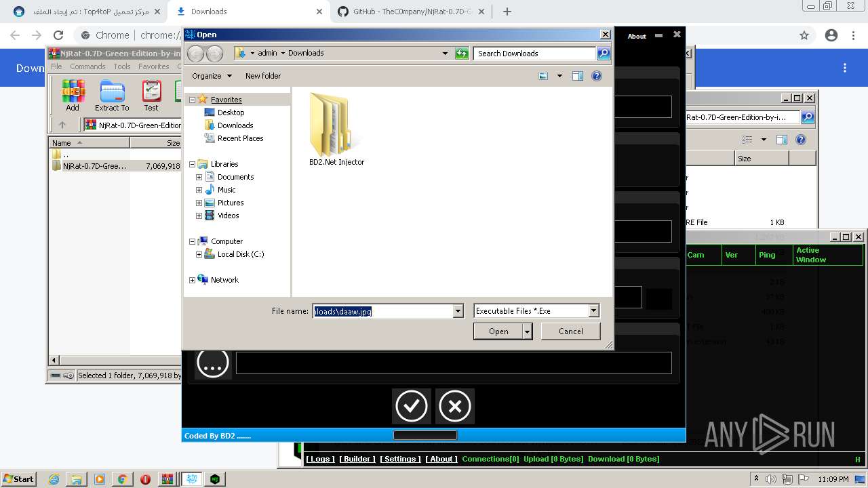This screenshot has height=488, width=868.
Task: Click the Extract To icon in WinRAR
Action: click(x=112, y=96)
